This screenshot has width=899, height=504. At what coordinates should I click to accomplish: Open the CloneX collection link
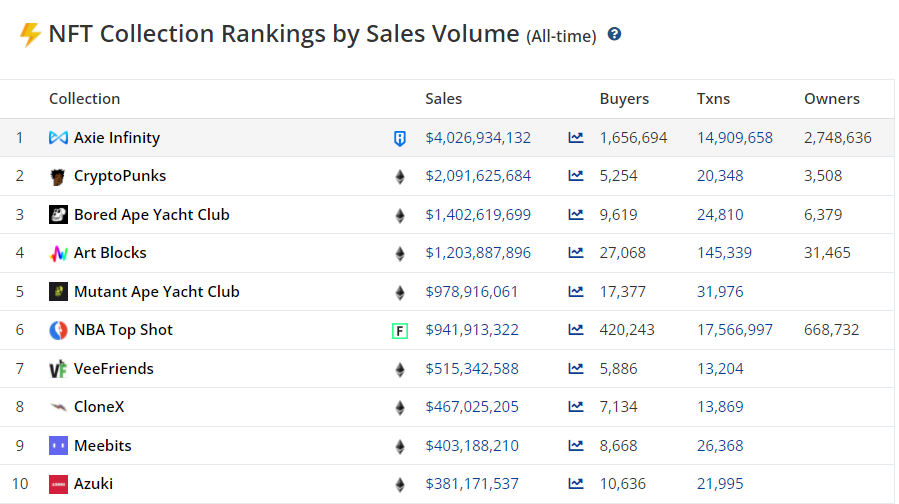(99, 407)
